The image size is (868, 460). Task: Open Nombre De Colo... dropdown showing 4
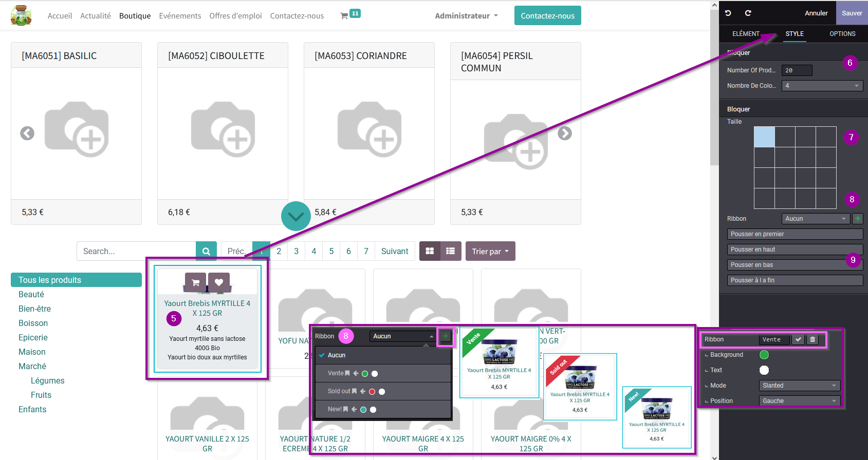click(822, 86)
